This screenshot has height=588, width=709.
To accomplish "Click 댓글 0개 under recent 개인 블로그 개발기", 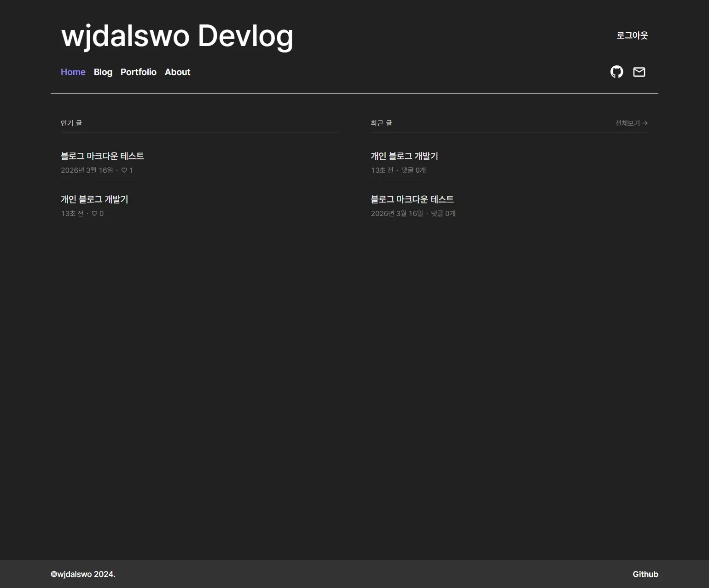I will 413,170.
